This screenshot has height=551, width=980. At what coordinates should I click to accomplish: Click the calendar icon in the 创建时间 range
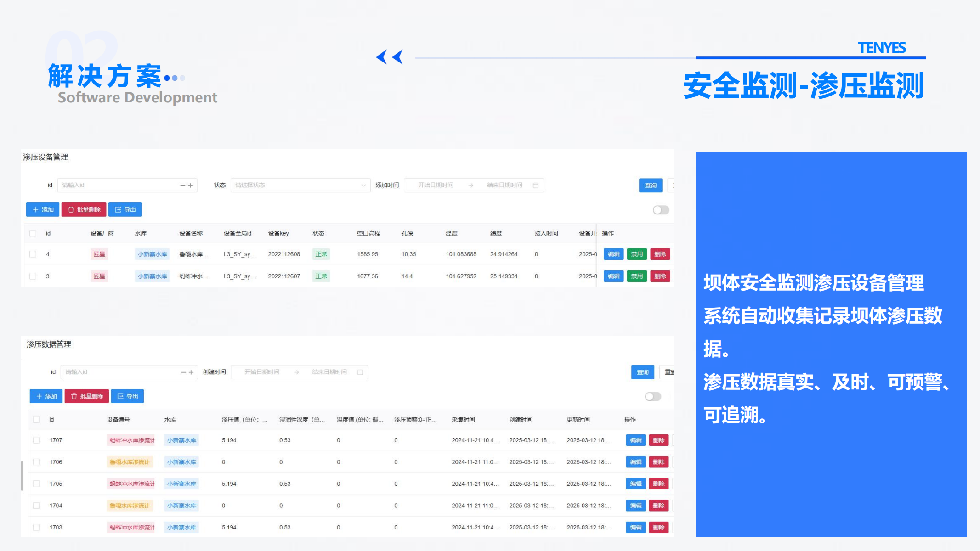pos(360,372)
